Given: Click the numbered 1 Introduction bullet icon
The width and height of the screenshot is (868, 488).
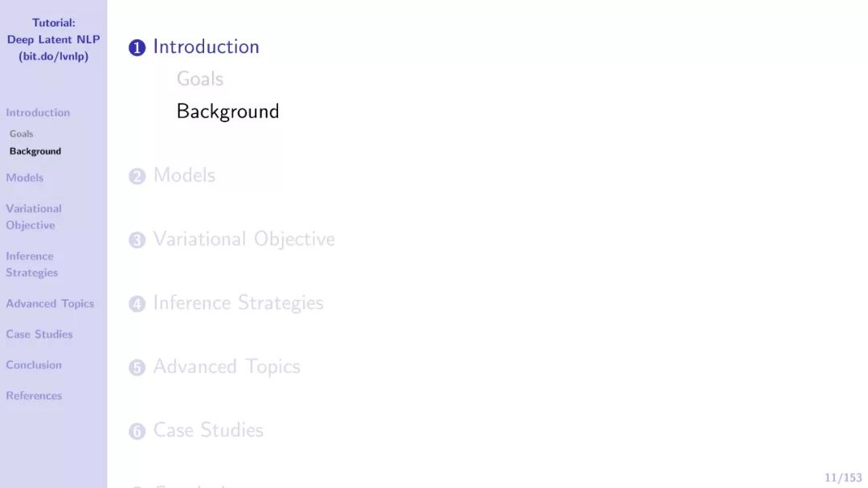Looking at the screenshot, I should click(137, 47).
